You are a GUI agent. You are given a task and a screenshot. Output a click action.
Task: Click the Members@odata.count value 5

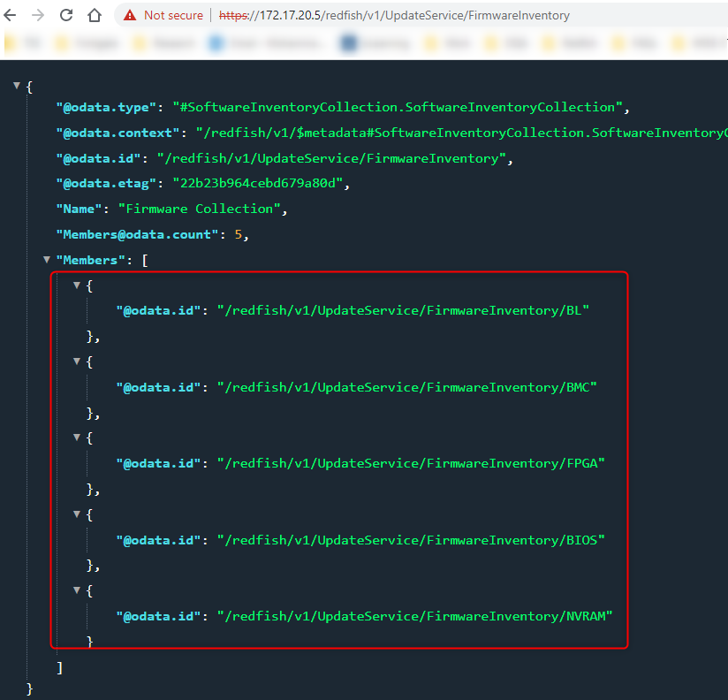pyautogui.click(x=238, y=234)
